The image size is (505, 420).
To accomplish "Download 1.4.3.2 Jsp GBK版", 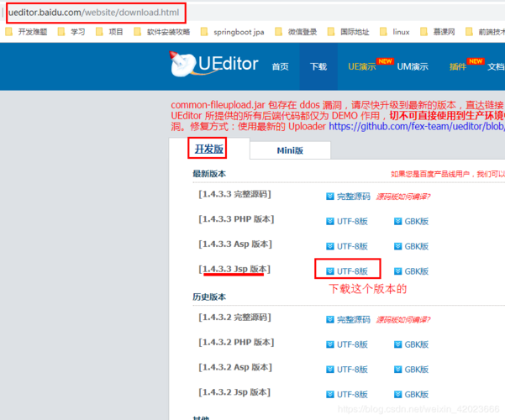I will (417, 395).
